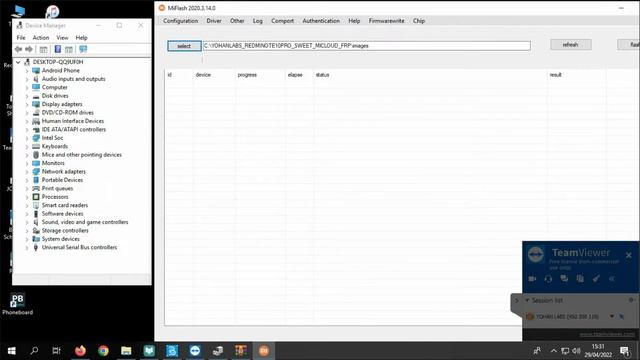Viewport: 640px width, 360px height.
Task: Open the notification center icon
Action: (625, 351)
